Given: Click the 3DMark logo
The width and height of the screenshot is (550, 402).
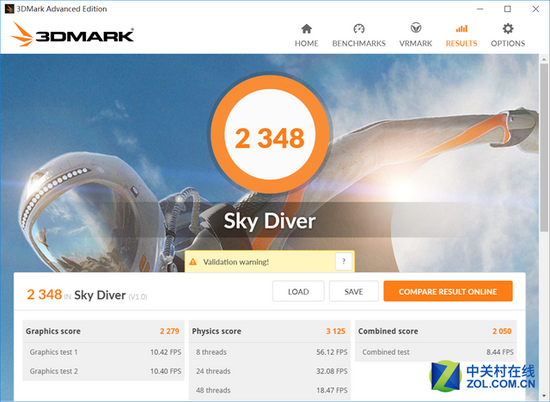Looking at the screenshot, I should (72, 34).
